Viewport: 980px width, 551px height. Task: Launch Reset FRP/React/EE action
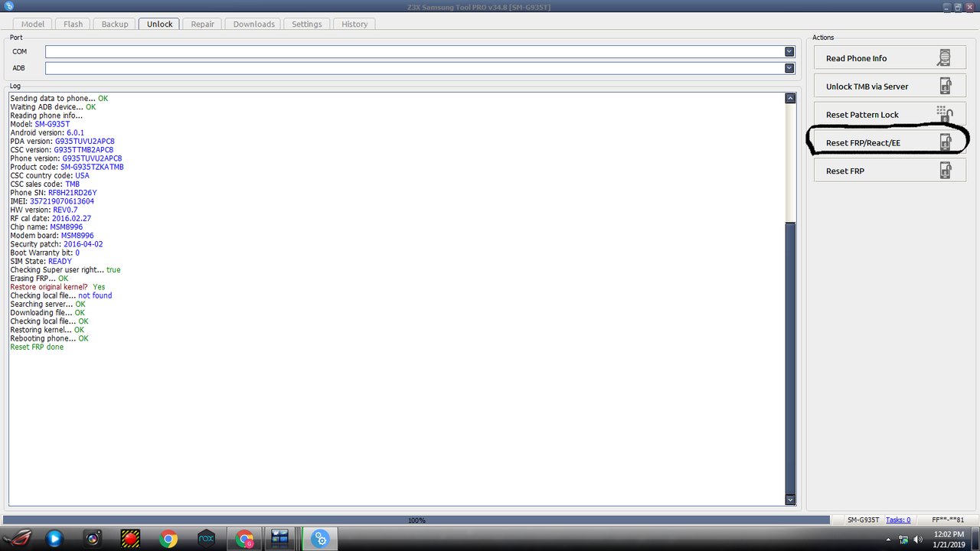(x=890, y=142)
